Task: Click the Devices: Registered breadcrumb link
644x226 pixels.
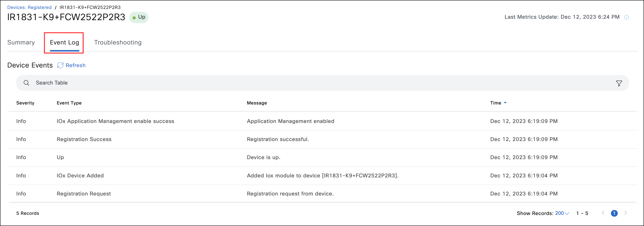Action: tap(29, 7)
